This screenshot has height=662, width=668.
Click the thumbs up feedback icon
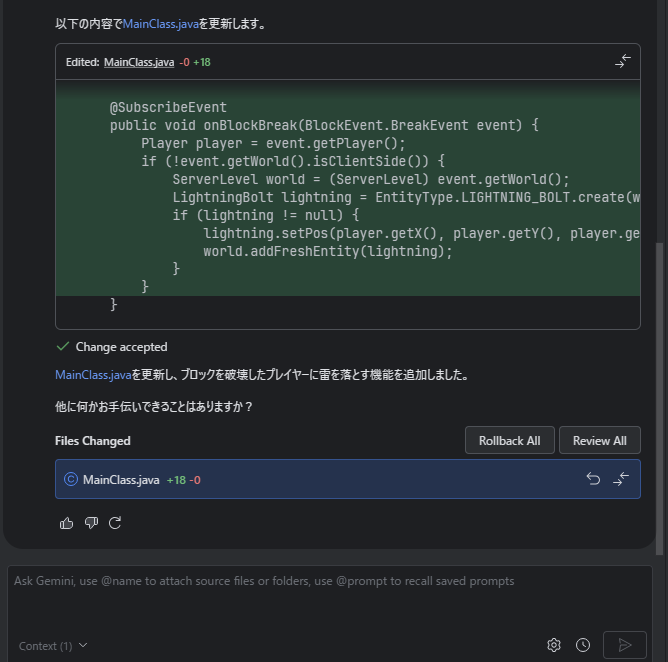coord(67,522)
